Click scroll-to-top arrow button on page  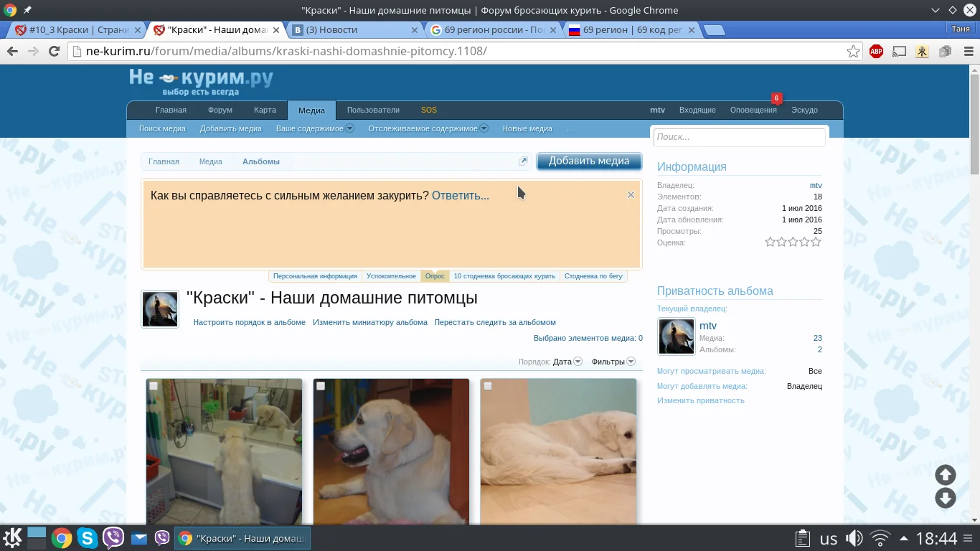click(x=945, y=474)
